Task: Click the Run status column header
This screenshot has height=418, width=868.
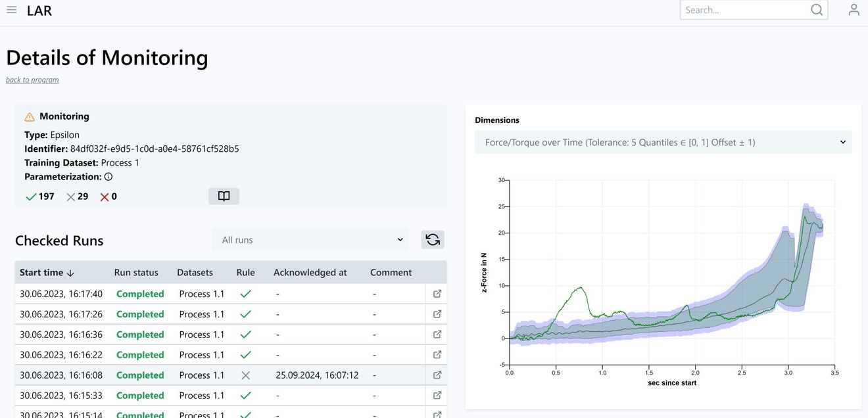Action: (136, 273)
